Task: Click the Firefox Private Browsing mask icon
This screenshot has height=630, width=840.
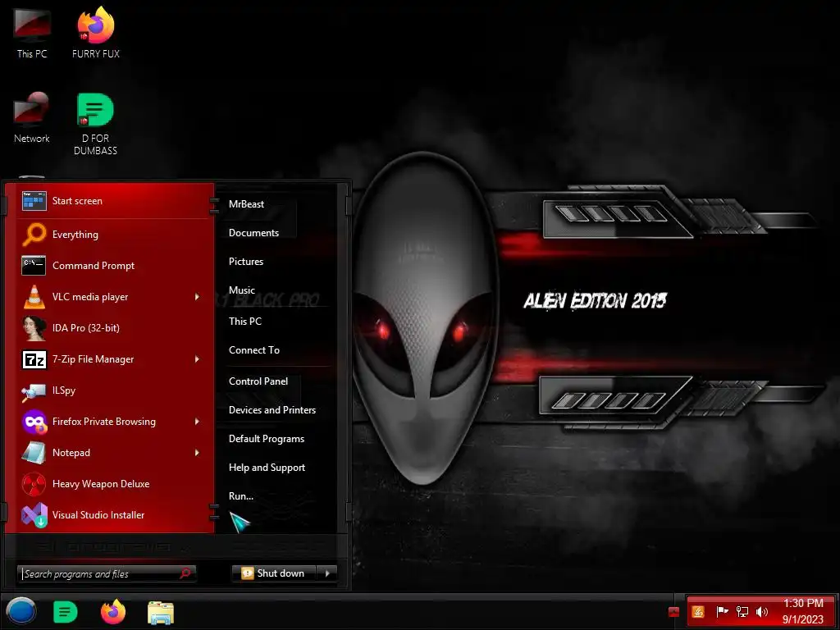Action: point(34,422)
